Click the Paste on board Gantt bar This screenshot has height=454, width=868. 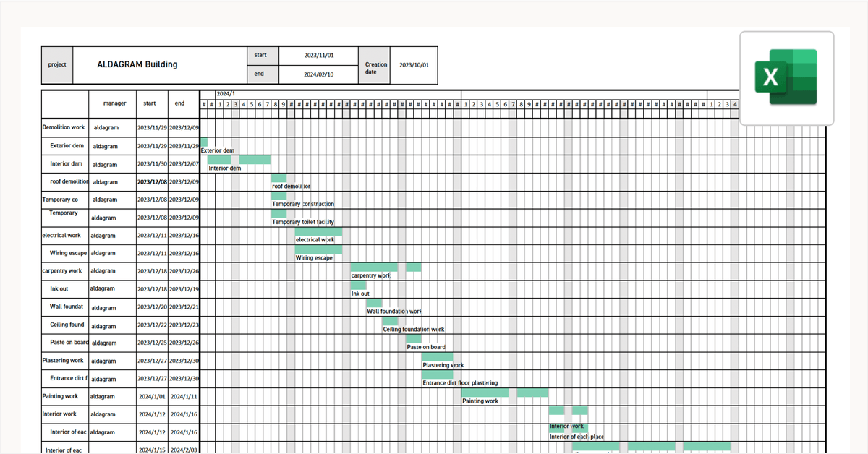pos(414,337)
